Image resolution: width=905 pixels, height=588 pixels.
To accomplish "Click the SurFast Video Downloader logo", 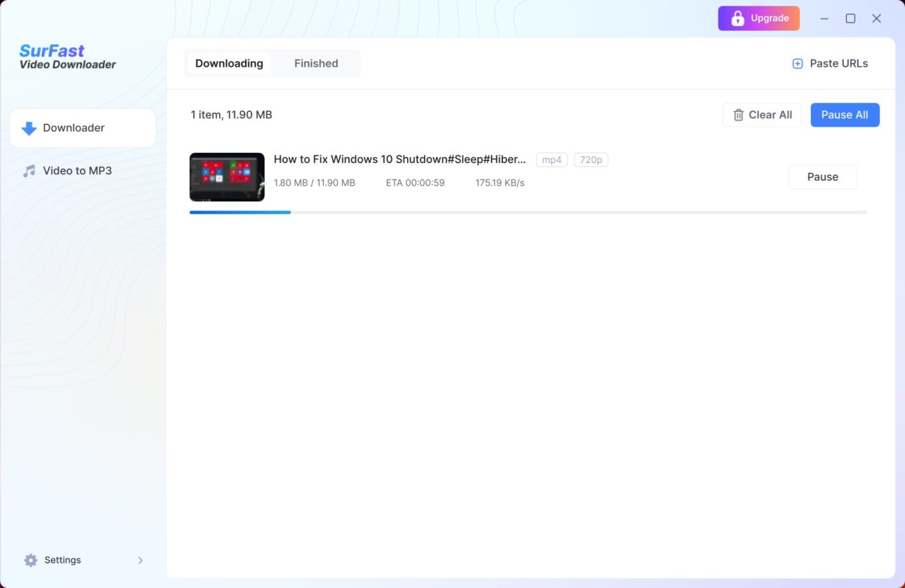I will pos(67,57).
